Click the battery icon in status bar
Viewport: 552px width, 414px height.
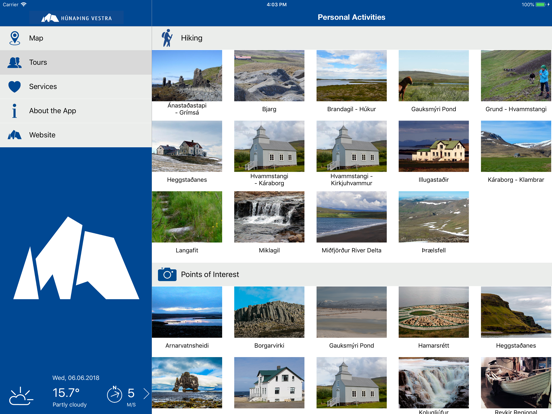540,5
